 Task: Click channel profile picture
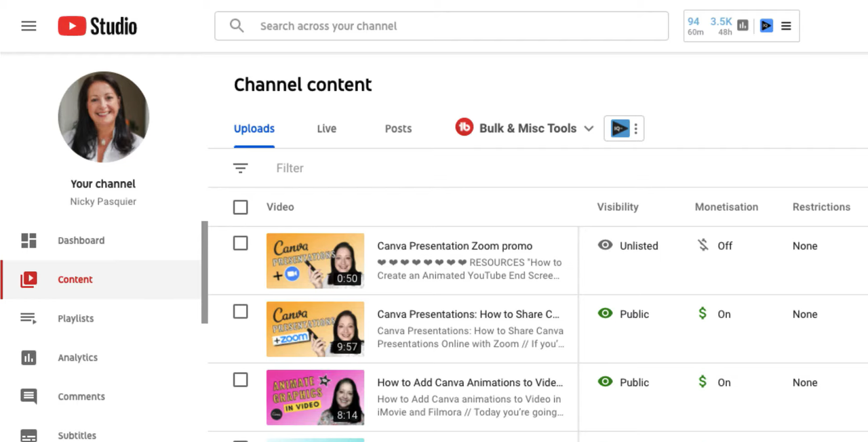[103, 117]
